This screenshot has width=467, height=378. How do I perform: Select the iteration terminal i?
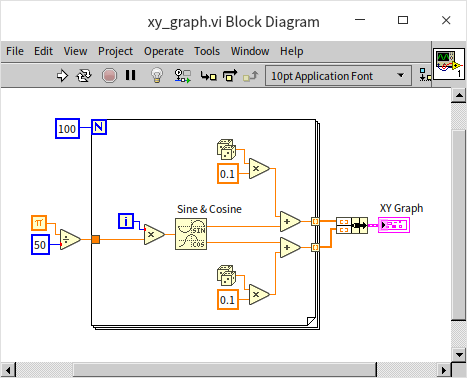pyautogui.click(x=126, y=221)
